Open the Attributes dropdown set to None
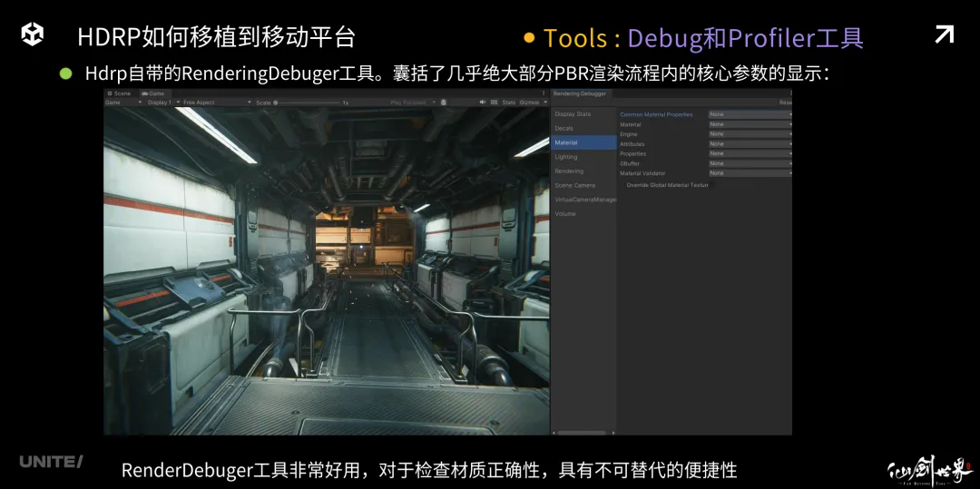The width and height of the screenshot is (980, 489). pos(750,143)
